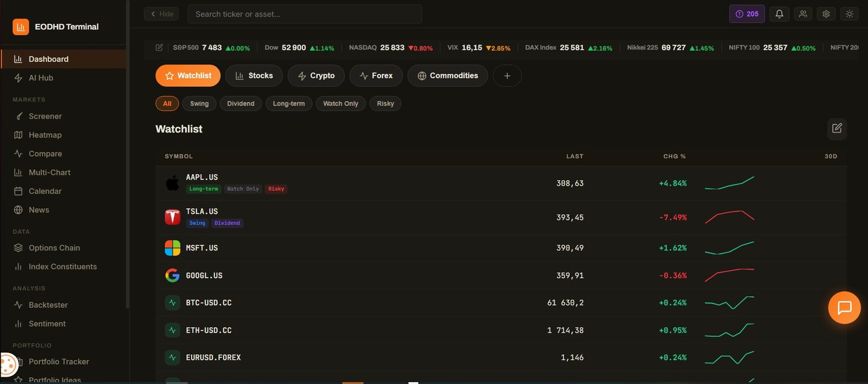Open Portfolio Tracker in the sidebar

pyautogui.click(x=63, y=361)
